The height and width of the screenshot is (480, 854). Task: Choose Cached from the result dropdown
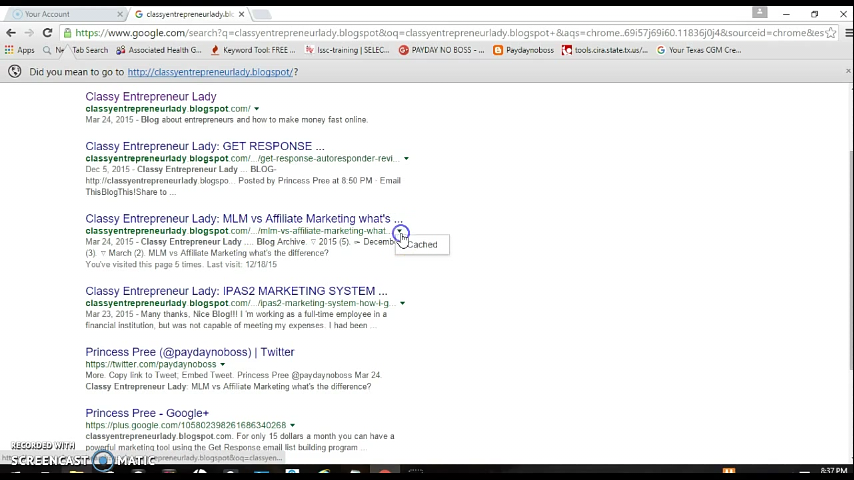pos(423,245)
